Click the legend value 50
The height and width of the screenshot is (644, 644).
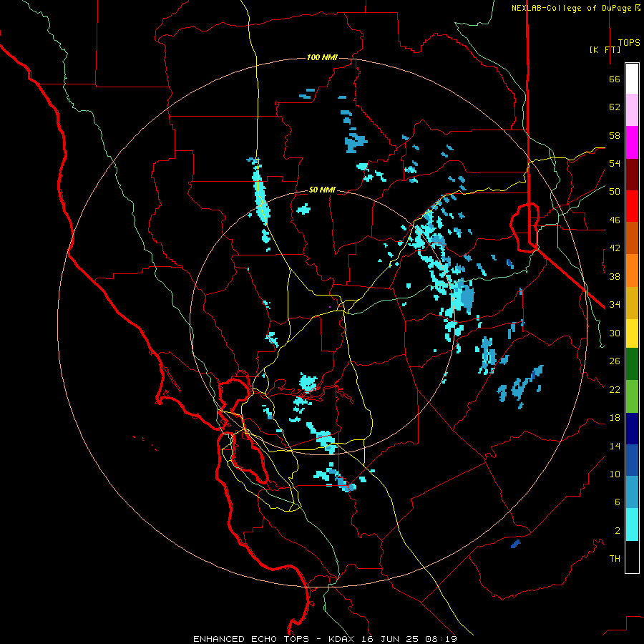pos(615,192)
